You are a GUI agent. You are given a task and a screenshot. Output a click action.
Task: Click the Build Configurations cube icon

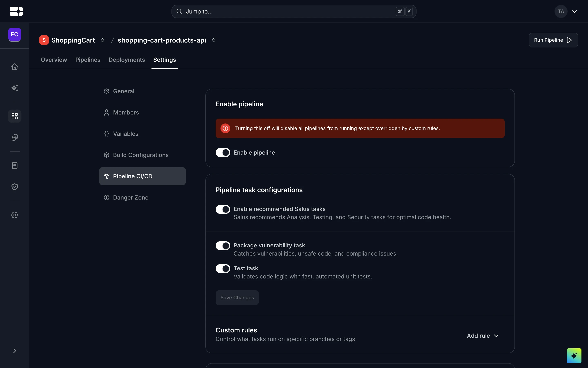[x=106, y=155]
